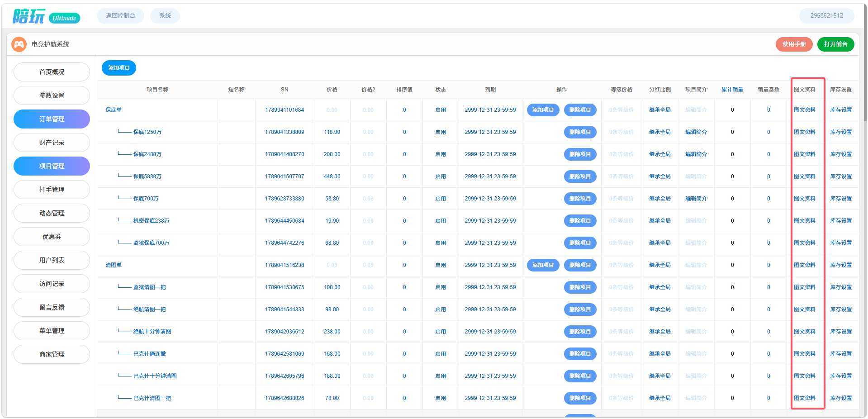Click the 绝航十分钟清图 project name

(152, 332)
